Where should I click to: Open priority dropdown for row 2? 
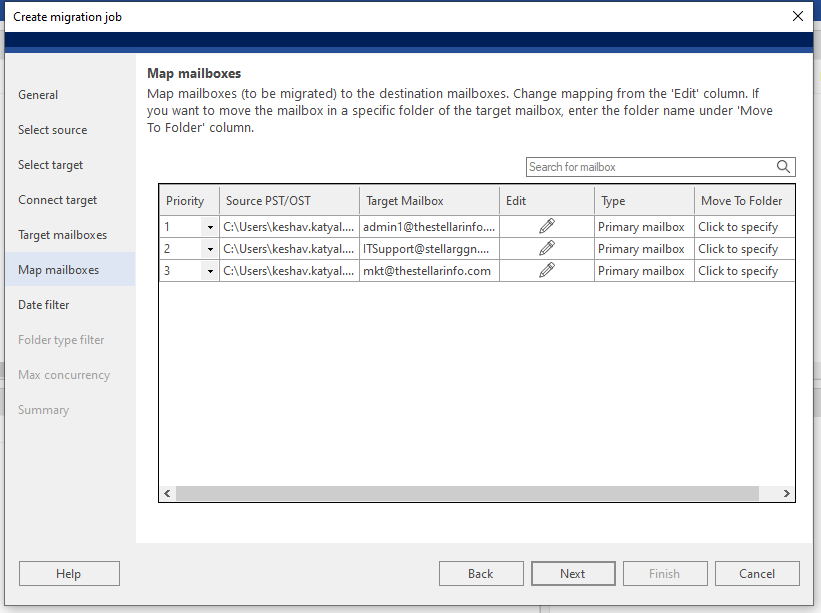tap(210, 249)
